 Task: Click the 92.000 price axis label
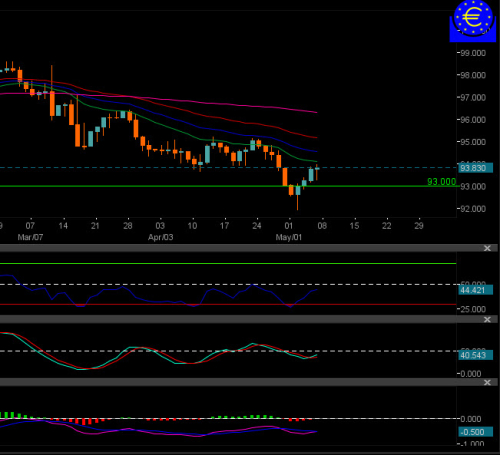click(473, 209)
